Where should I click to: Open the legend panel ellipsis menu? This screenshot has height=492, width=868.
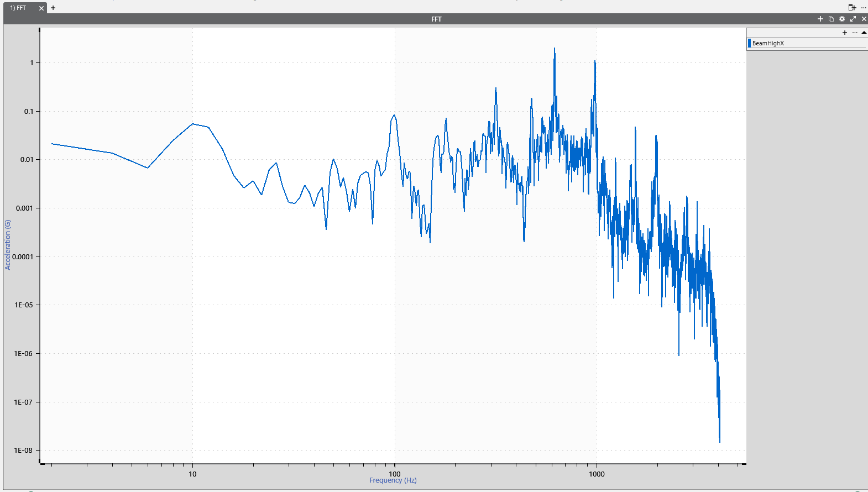[x=855, y=33]
